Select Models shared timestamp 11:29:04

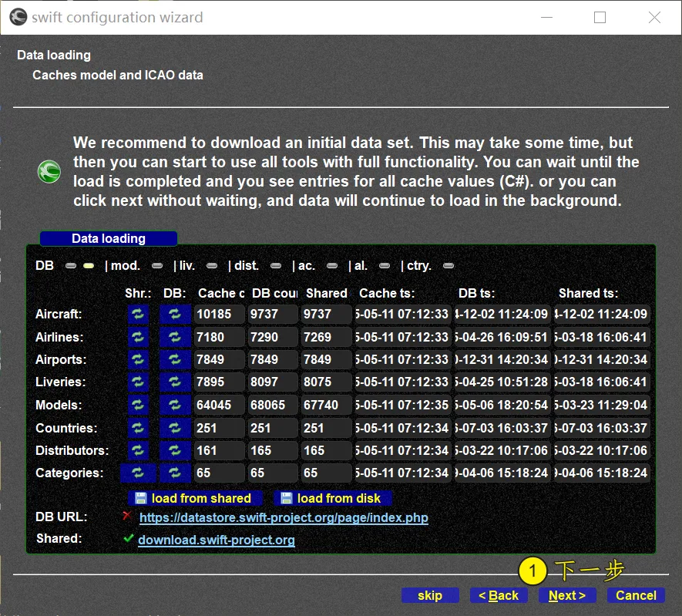(602, 405)
